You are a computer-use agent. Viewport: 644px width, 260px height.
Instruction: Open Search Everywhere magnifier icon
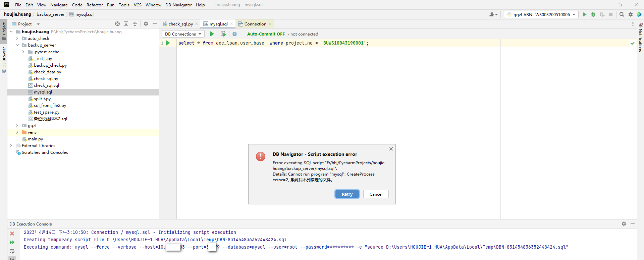point(622,14)
